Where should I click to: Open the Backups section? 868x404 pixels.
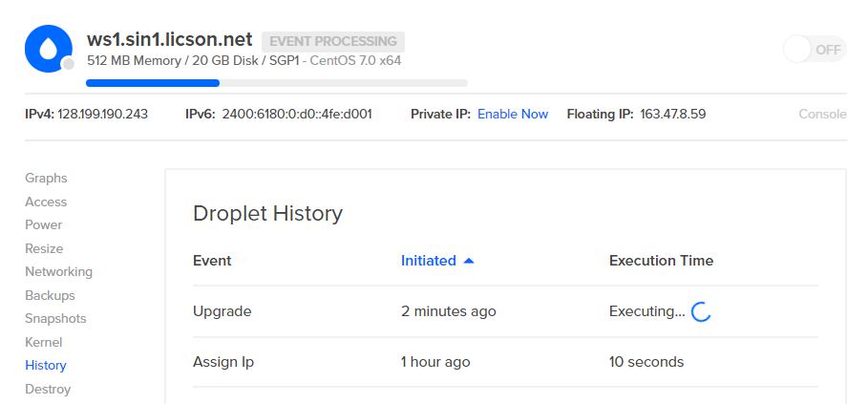click(x=50, y=295)
